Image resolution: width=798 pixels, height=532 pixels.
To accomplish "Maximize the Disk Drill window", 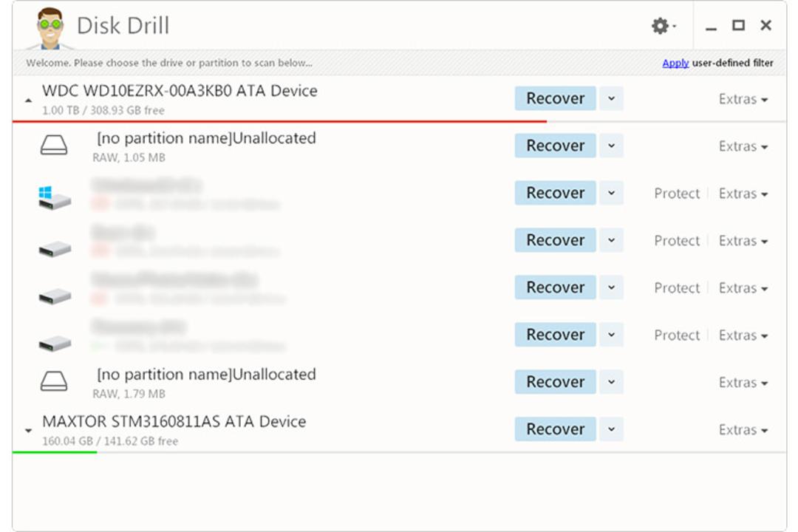I will 738,25.
